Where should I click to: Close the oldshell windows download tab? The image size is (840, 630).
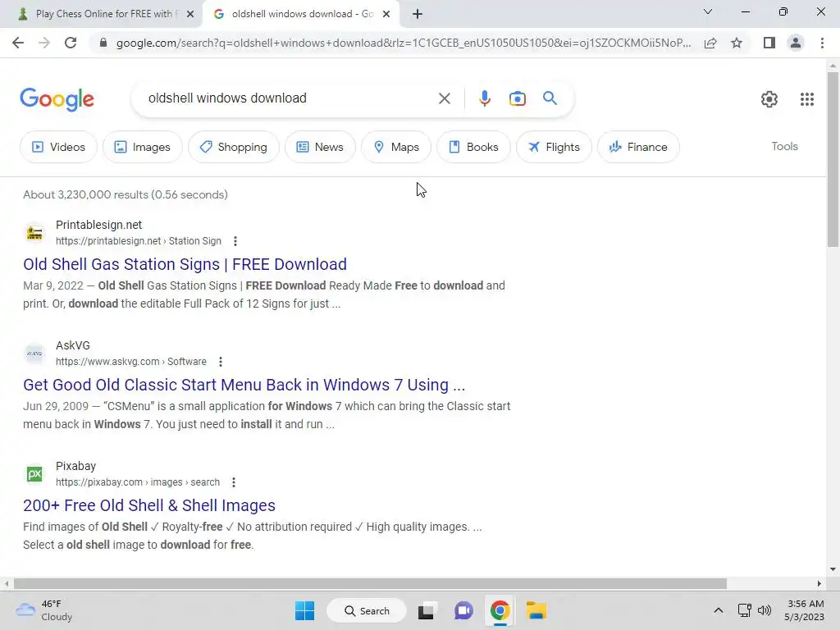[x=386, y=14]
